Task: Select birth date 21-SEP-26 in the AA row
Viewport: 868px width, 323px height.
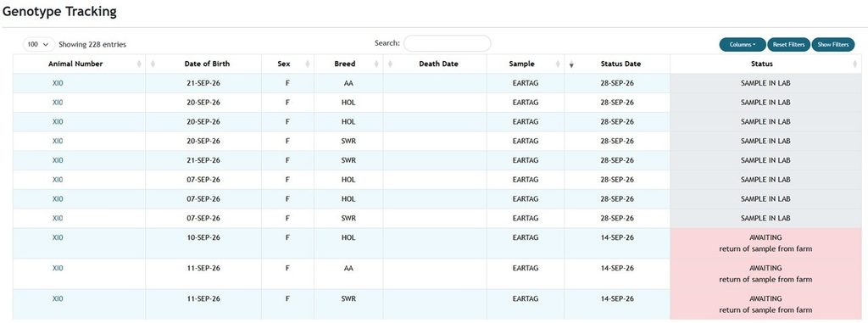Action: pos(203,83)
